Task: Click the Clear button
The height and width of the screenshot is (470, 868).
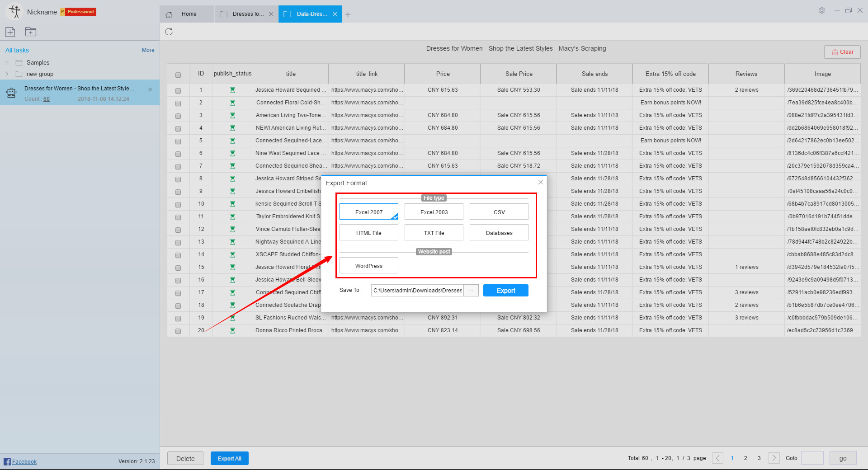Action: click(842, 52)
